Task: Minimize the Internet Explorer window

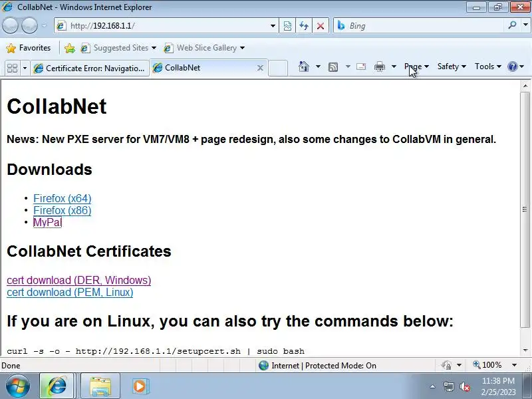Action: [476, 7]
